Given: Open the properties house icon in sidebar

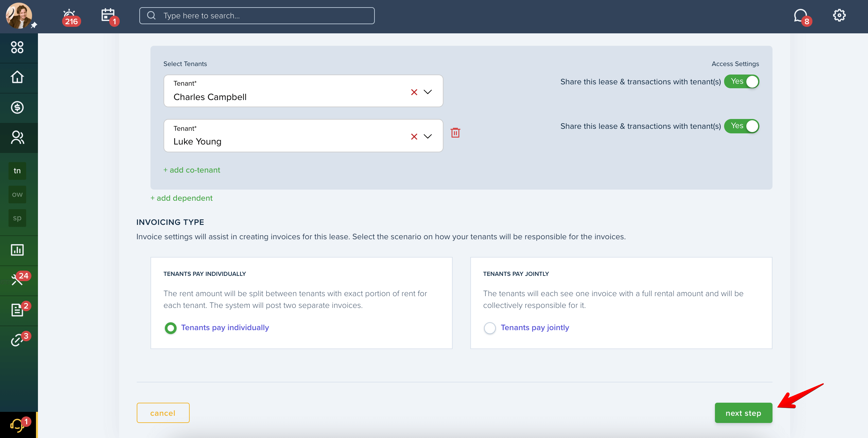Looking at the screenshot, I should click(x=17, y=77).
